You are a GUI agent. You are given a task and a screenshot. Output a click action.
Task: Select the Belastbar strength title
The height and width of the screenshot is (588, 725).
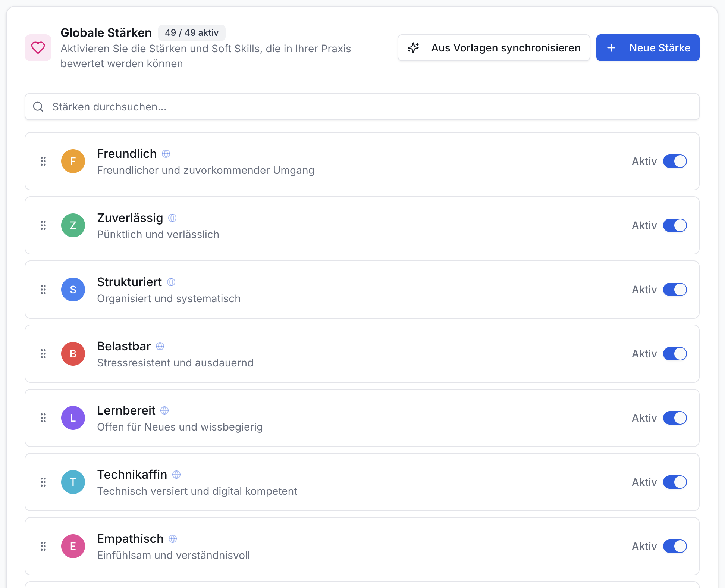[x=124, y=346]
